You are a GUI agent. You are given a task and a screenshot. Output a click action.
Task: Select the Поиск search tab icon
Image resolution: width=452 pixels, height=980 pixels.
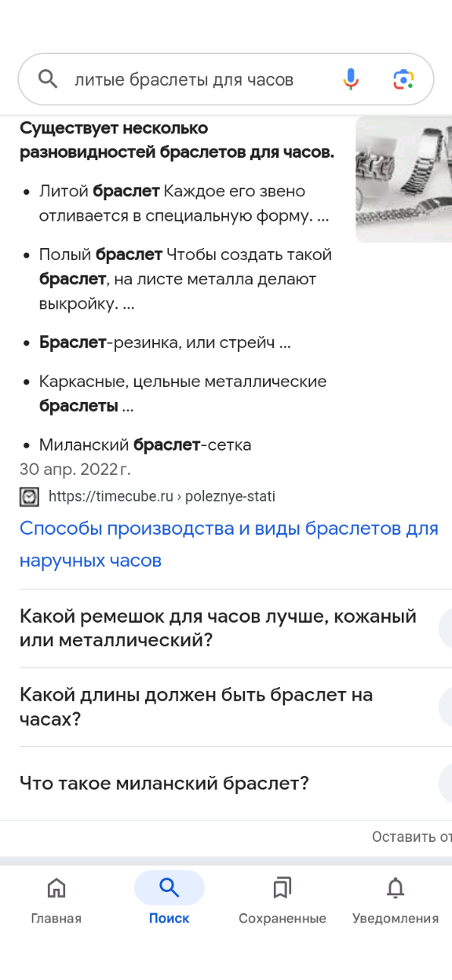[x=169, y=888]
